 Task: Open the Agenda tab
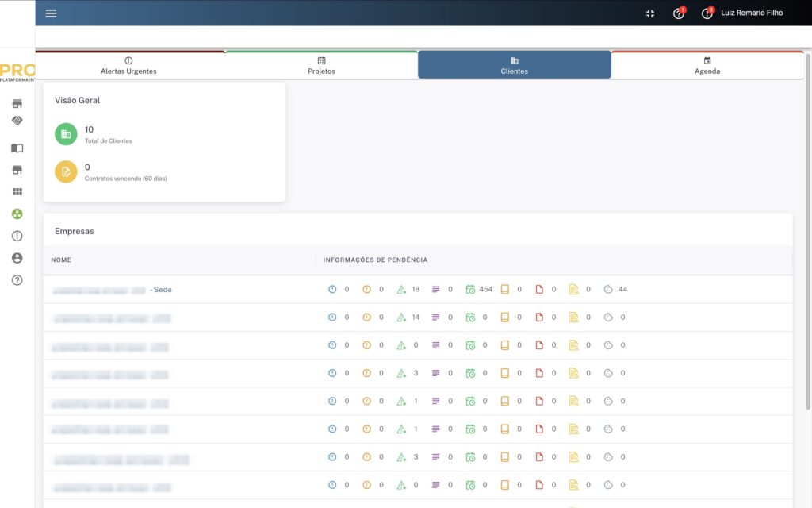[x=707, y=66]
